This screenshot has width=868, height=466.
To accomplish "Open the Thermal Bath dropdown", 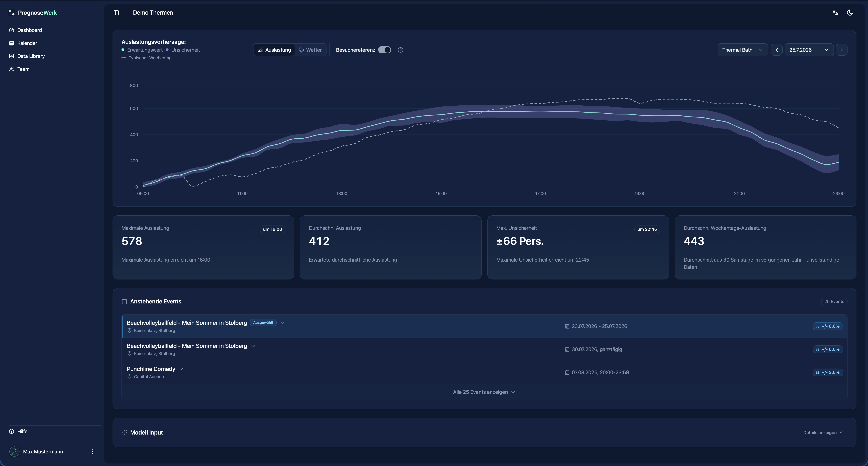I will click(x=743, y=50).
